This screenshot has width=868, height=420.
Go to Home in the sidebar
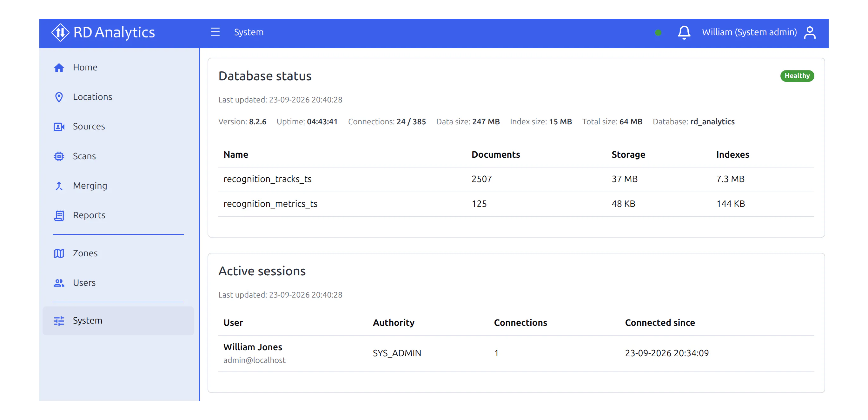coord(118,67)
